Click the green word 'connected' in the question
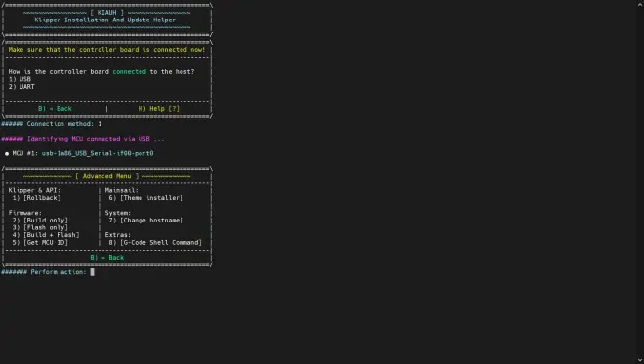Image resolution: width=644 pixels, height=364 pixels. (130, 72)
